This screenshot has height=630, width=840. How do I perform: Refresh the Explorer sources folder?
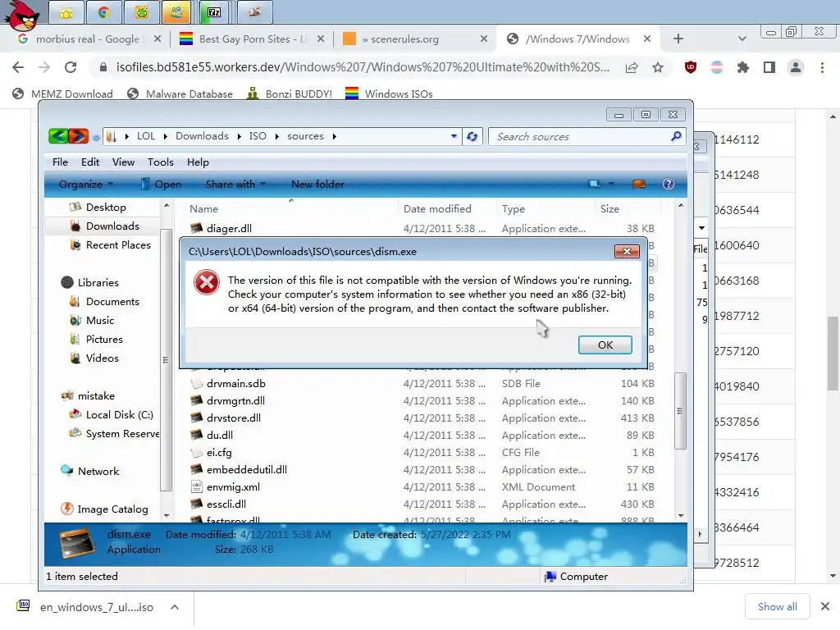click(x=472, y=136)
